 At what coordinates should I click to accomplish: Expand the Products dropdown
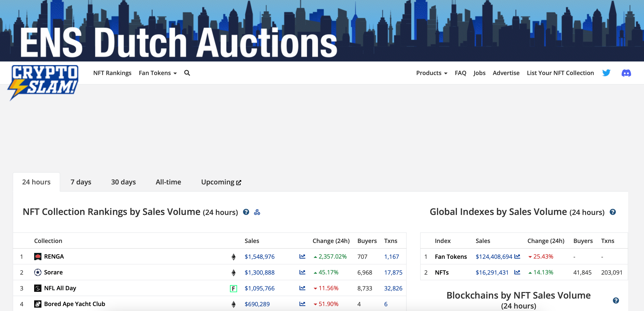click(432, 73)
